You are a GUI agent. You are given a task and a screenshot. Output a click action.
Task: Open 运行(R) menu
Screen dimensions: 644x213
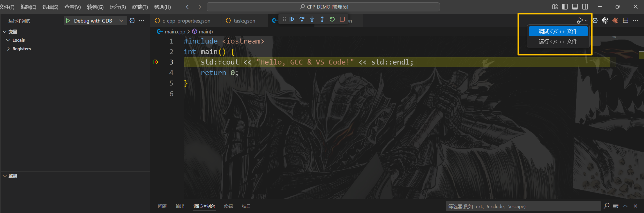118,7
